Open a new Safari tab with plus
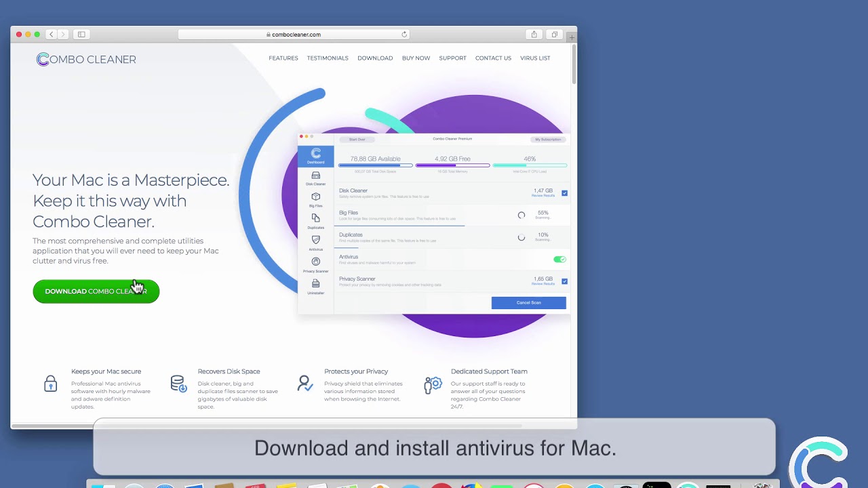Viewport: 868px width, 488px height. click(572, 37)
